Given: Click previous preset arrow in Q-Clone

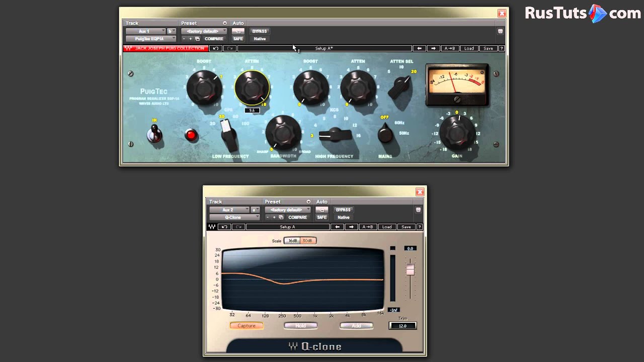Looking at the screenshot, I should click(337, 227).
